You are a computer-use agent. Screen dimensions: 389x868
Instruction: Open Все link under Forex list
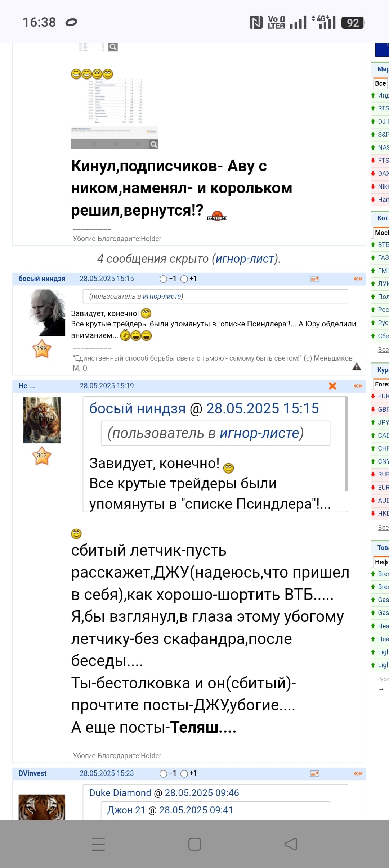[383, 528]
